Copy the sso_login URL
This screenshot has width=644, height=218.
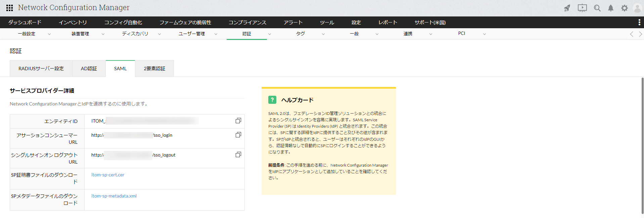[x=238, y=135]
